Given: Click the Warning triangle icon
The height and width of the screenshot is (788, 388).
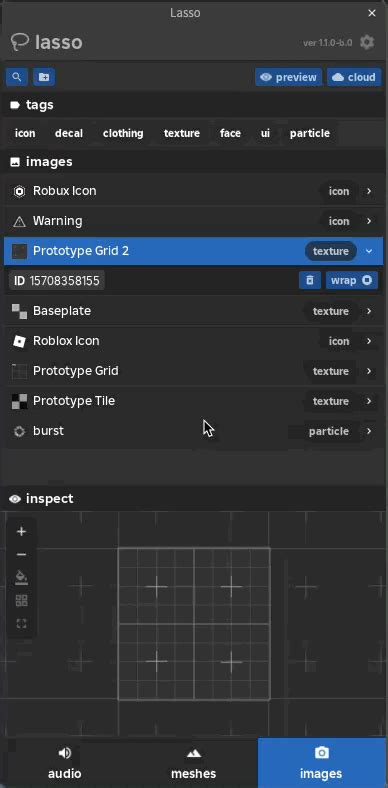Looking at the screenshot, I should [19, 222].
